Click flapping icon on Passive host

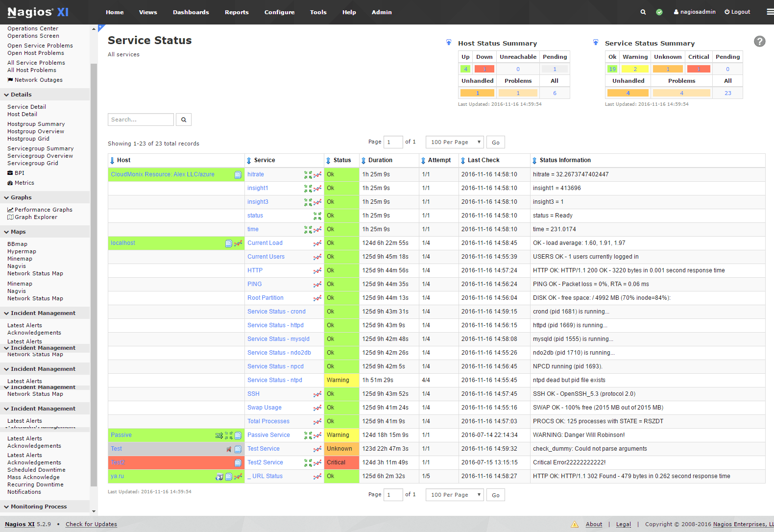point(219,435)
